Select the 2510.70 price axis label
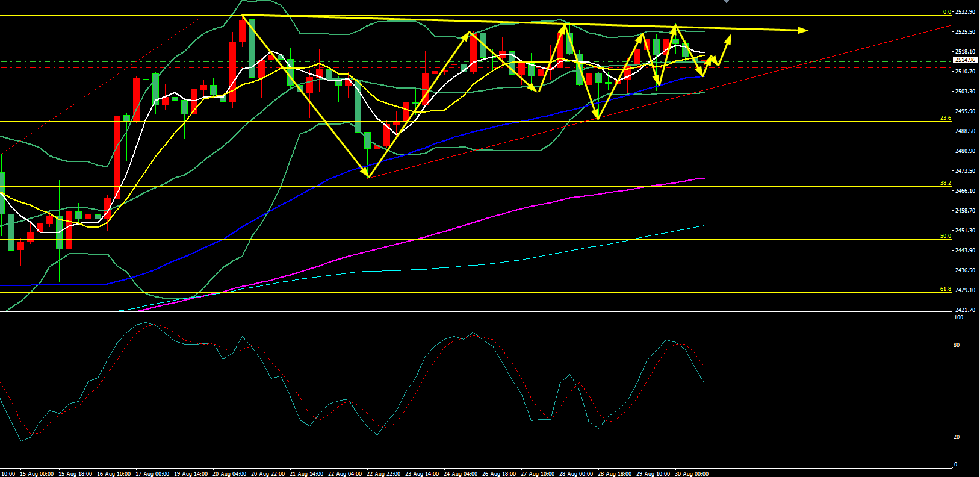This screenshot has height=477, width=980. coord(965,72)
